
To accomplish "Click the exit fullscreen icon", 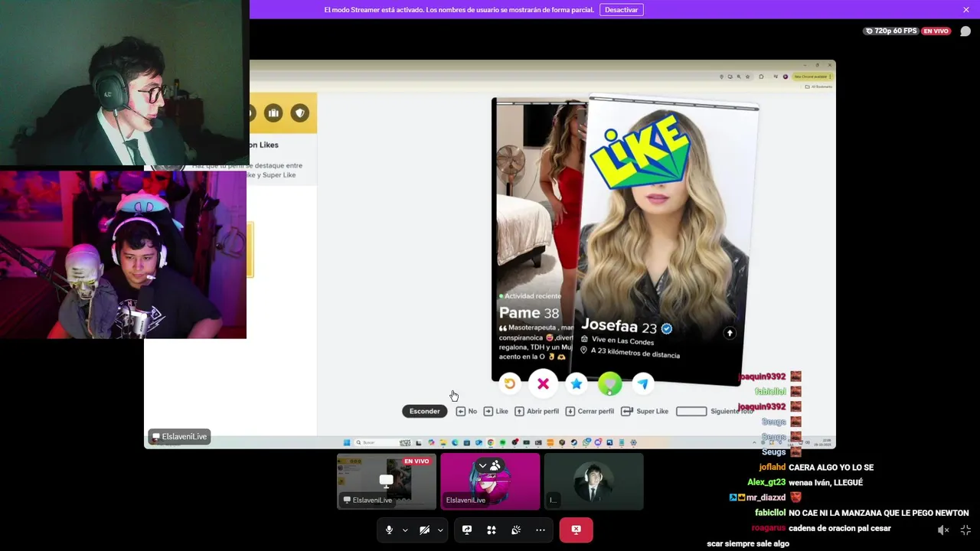I will [965, 530].
